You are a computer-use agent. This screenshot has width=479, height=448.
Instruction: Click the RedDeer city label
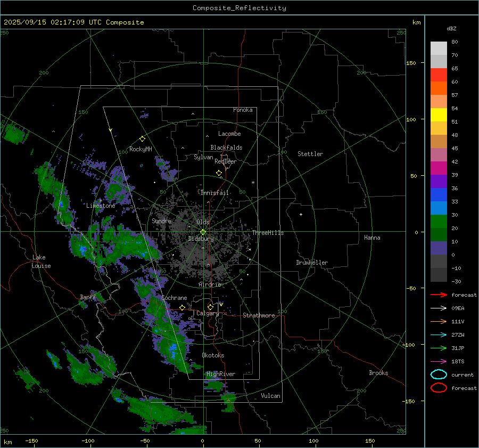click(x=226, y=161)
